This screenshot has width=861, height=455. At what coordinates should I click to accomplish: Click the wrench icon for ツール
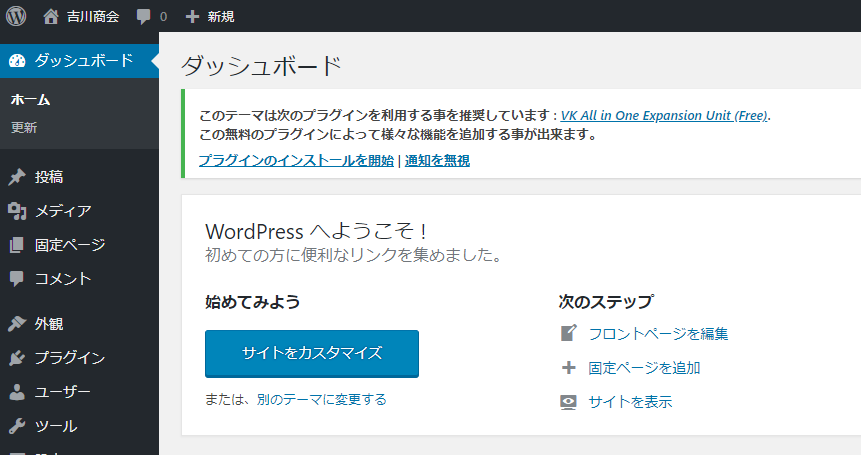pos(17,426)
